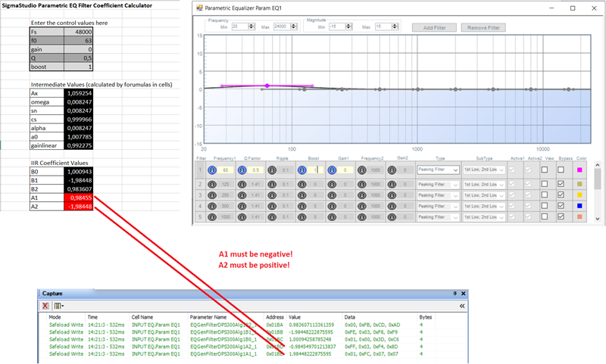
Task: Open SubType dropdown for filter 2
Action: pos(484,185)
